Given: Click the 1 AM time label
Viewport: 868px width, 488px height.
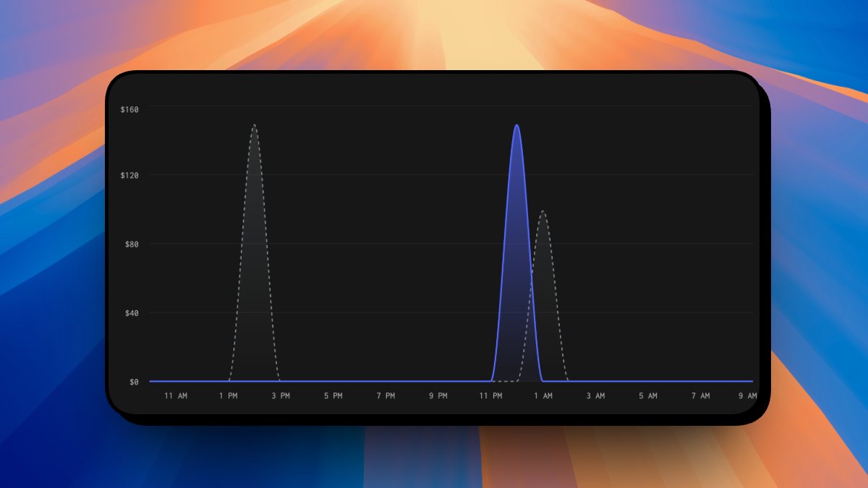Looking at the screenshot, I should click(x=543, y=395).
